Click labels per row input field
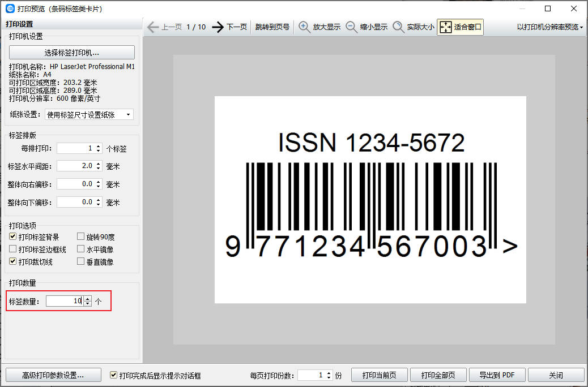588x387 pixels. pos(76,148)
